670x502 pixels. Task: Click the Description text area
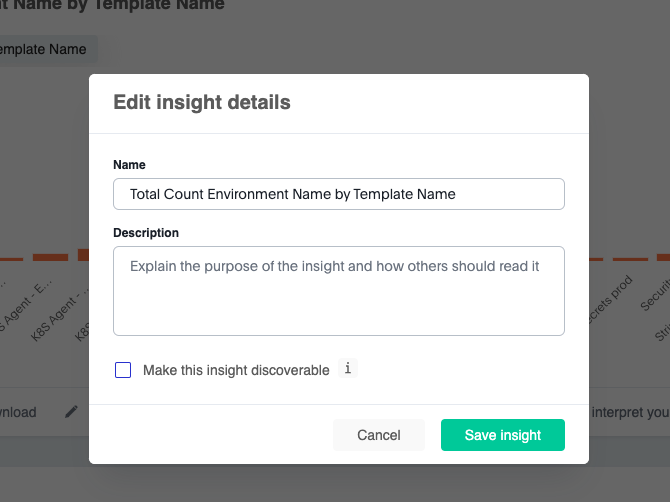[339, 291]
